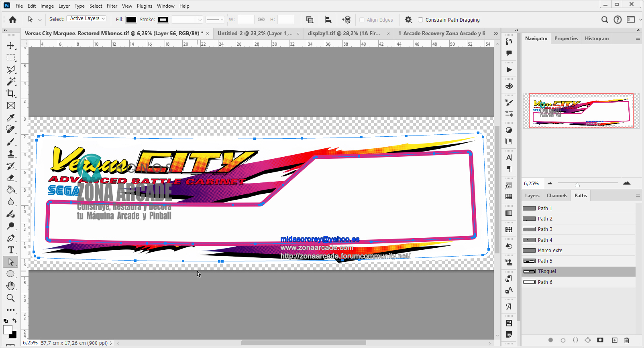
Task: Swap foreground and background colors
Action: (15, 320)
